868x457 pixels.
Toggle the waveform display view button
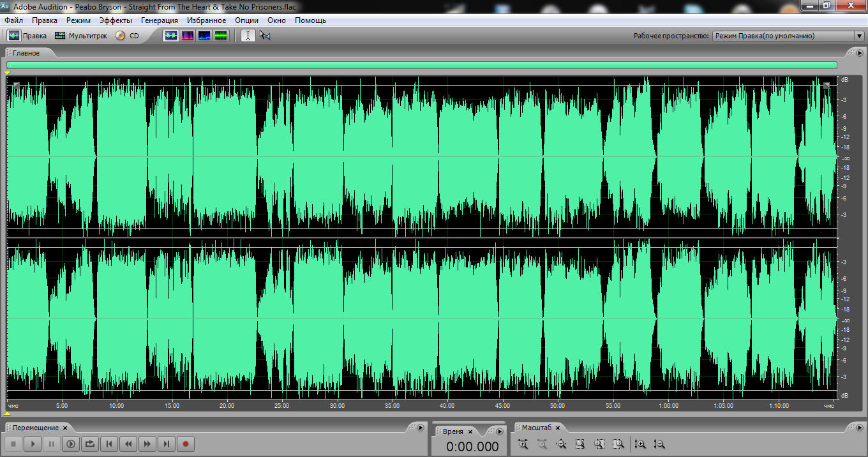(170, 36)
